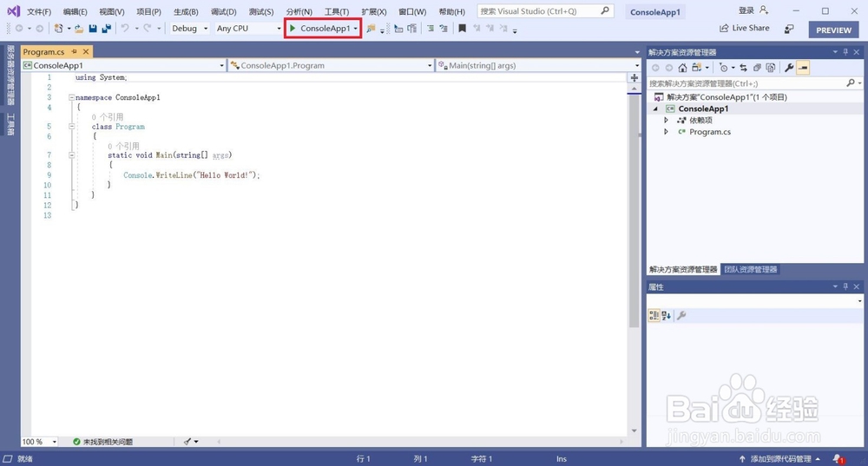Click the 添加到源代码管理 source control button
Image resolution: width=868 pixels, height=466 pixels.
pos(779,459)
